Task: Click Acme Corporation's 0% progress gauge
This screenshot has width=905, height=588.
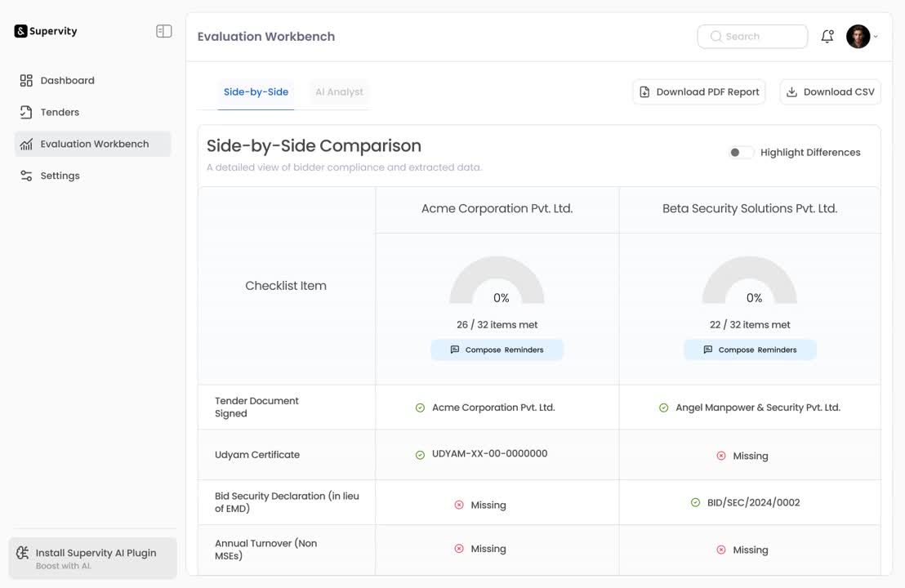Action: click(x=497, y=281)
